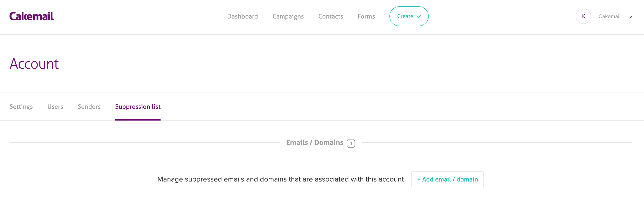
Task: Click the K user avatar circle
Action: tap(583, 16)
